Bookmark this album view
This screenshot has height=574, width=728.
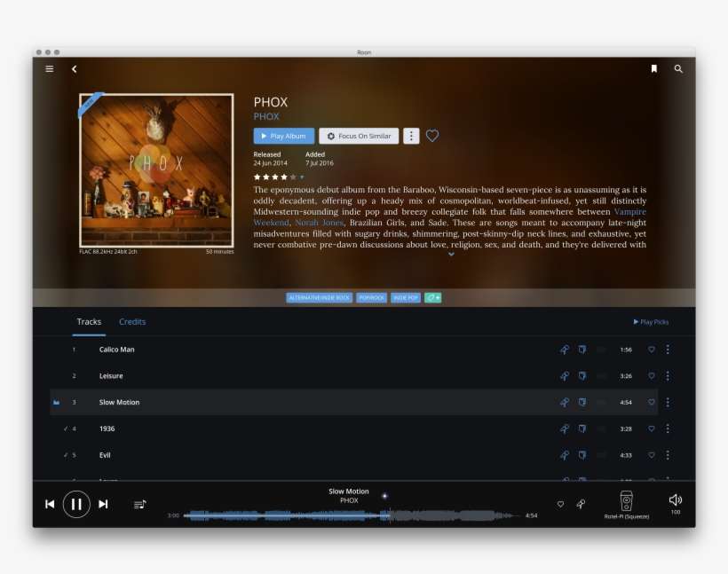[654, 68]
